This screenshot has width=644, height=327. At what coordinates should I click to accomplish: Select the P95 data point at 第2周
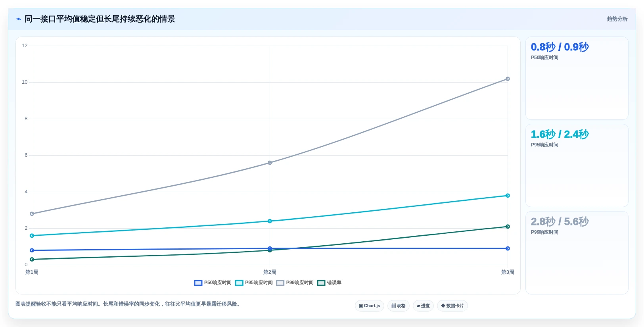270,221
